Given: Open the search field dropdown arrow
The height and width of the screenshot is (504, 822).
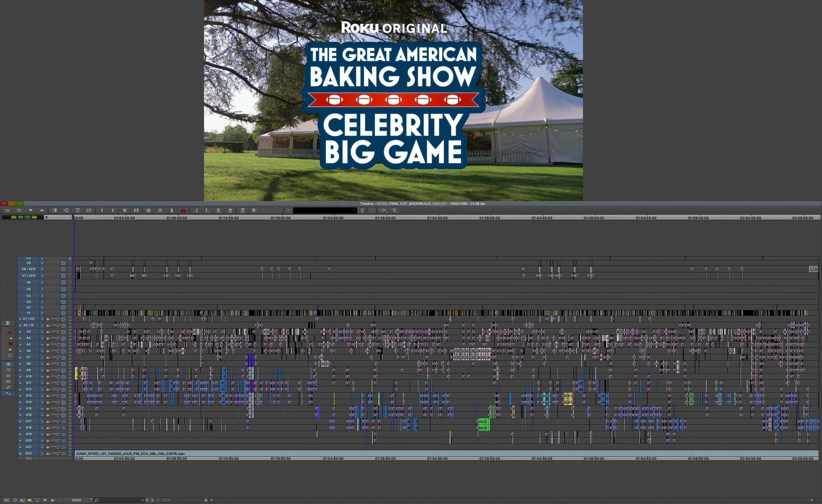Looking at the screenshot, I should click(x=143, y=500).
